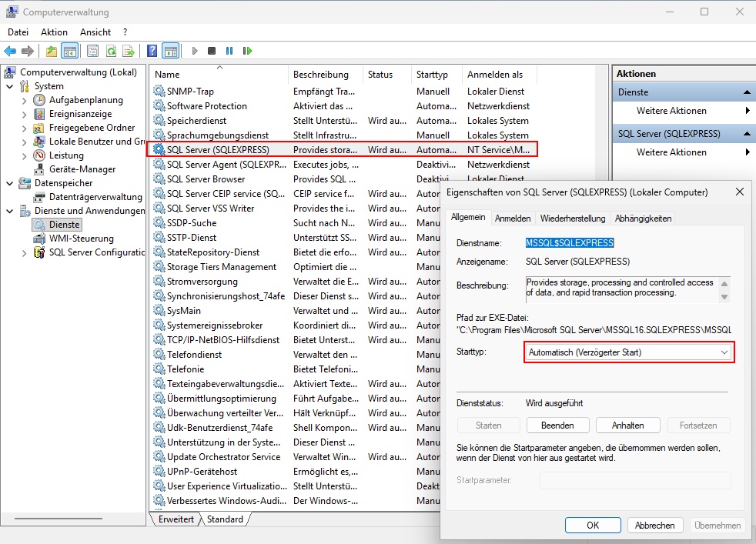Toggle the console tree visibility toolbar button
Image resolution: width=756 pixels, height=544 pixels.
coord(69,51)
